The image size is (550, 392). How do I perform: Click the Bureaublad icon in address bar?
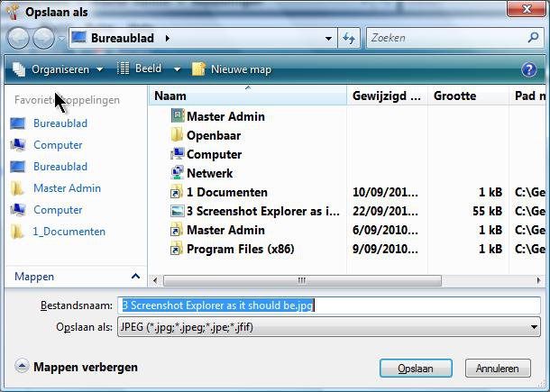pyautogui.click(x=78, y=38)
